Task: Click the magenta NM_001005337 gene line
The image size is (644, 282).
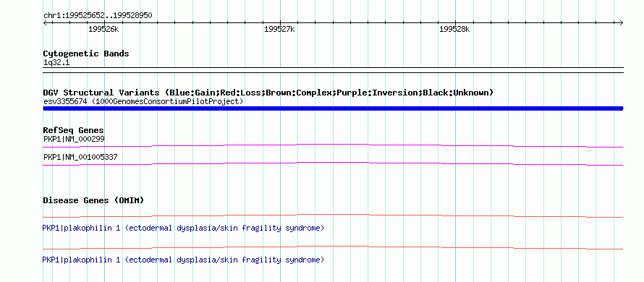Action: [x=333, y=164]
